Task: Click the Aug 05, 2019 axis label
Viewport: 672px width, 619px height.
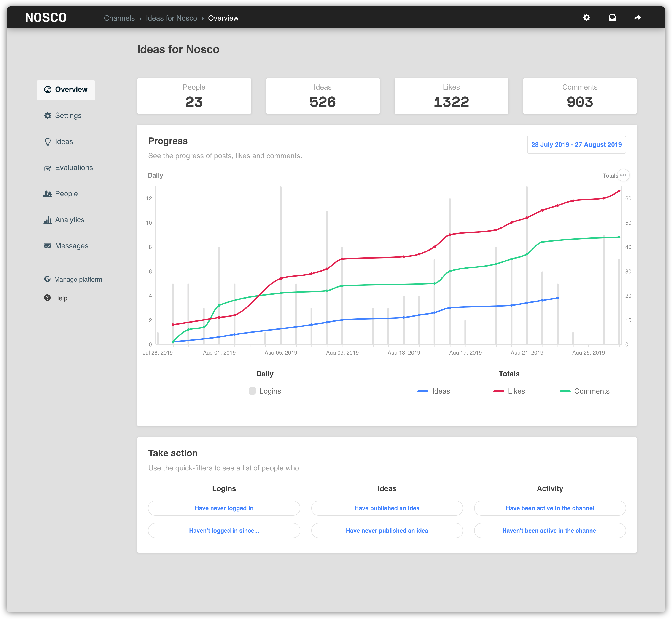Action: [x=281, y=353]
